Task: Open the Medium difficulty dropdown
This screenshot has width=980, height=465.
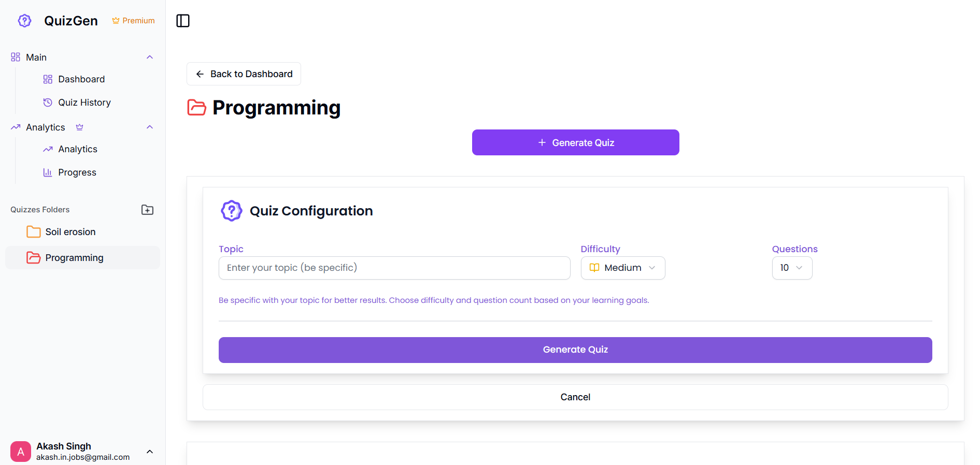Action: [x=623, y=268]
